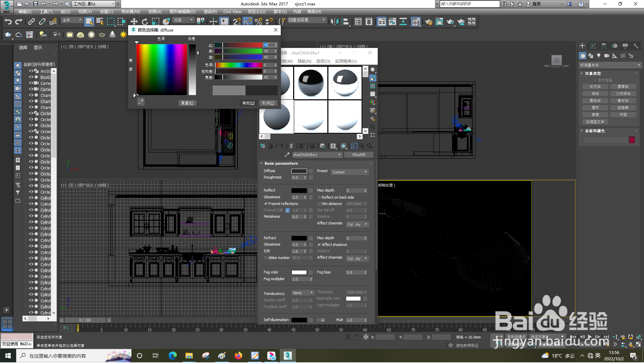Open the Curve Editor icon
Viewport: 644px width, 363px height.
tap(392, 22)
